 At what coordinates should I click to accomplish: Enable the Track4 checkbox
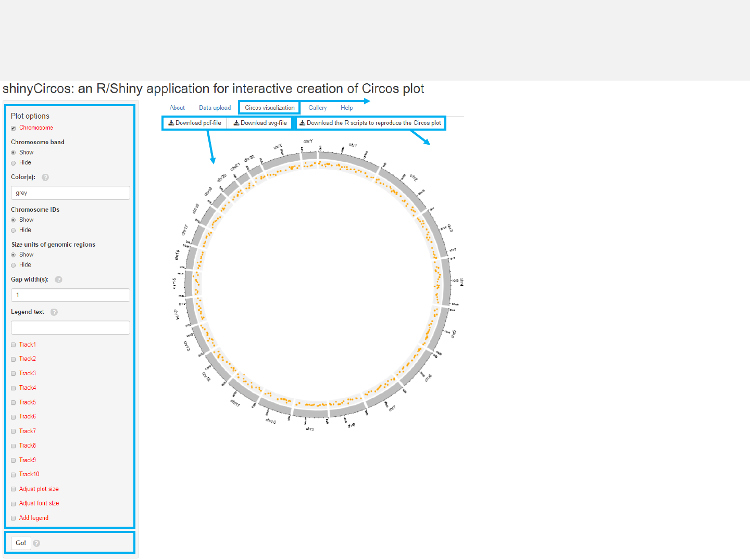point(14,388)
